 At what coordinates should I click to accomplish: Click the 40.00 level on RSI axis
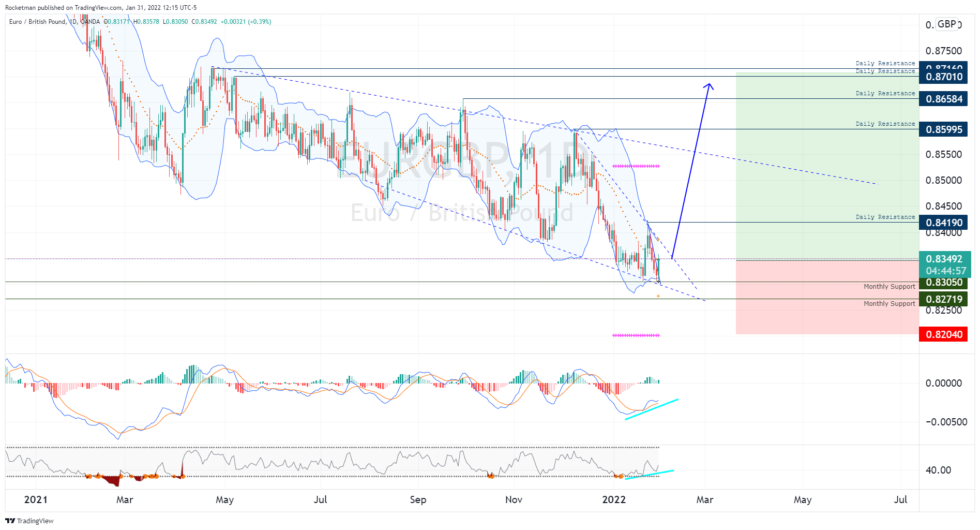[x=938, y=470]
